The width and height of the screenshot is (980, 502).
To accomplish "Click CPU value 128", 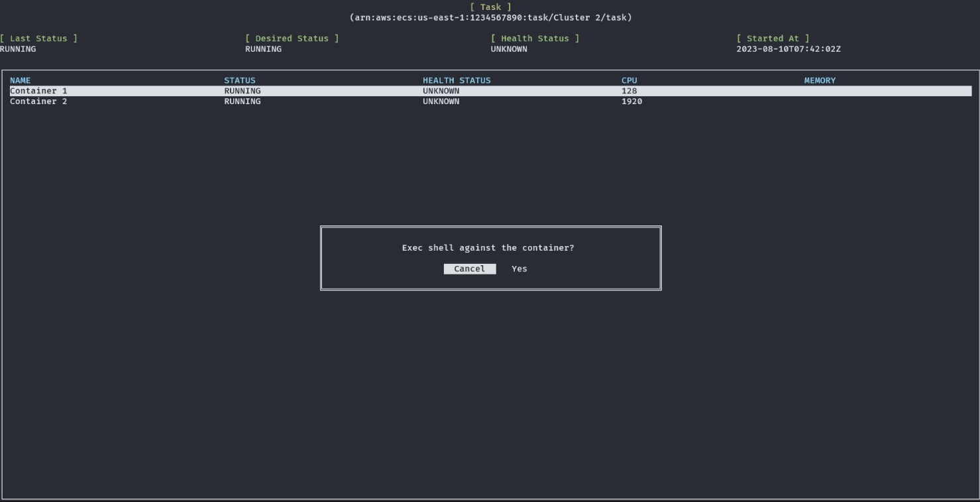I will (629, 91).
